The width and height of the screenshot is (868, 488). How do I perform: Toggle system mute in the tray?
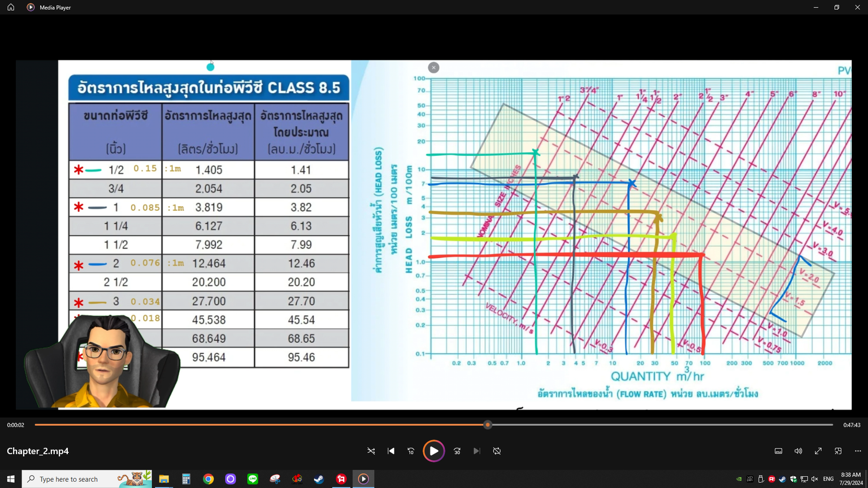(814, 479)
